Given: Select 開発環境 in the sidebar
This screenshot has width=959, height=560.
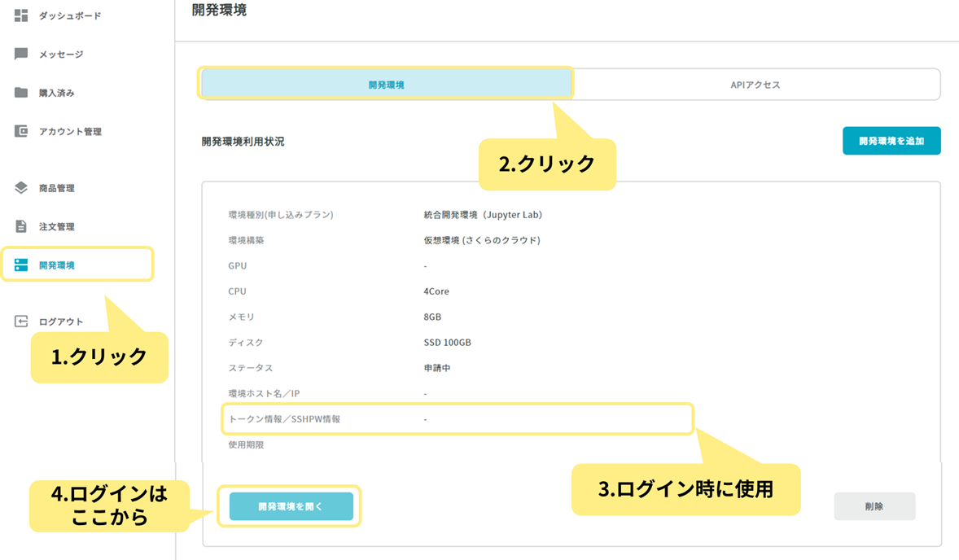Looking at the screenshot, I should tap(57, 265).
